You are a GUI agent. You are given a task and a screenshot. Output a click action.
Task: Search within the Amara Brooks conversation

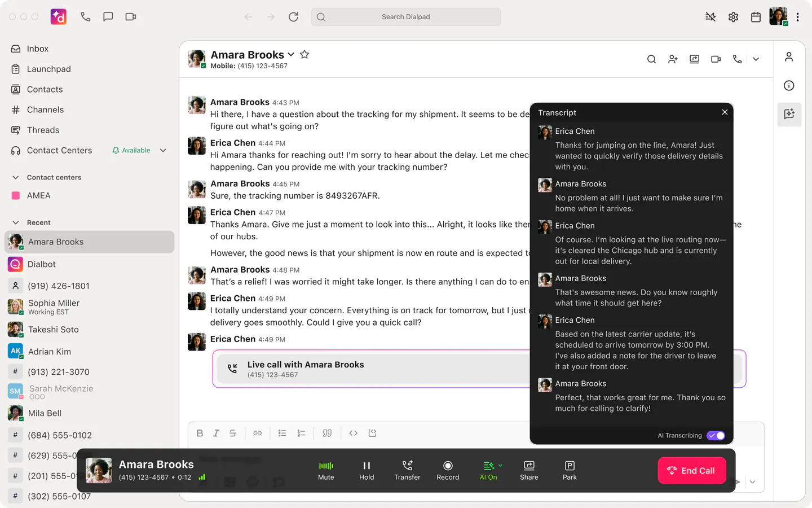coord(651,59)
